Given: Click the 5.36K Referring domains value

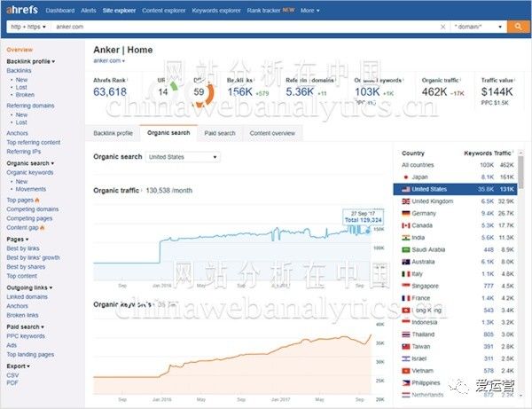Looking at the screenshot, I should point(300,91).
